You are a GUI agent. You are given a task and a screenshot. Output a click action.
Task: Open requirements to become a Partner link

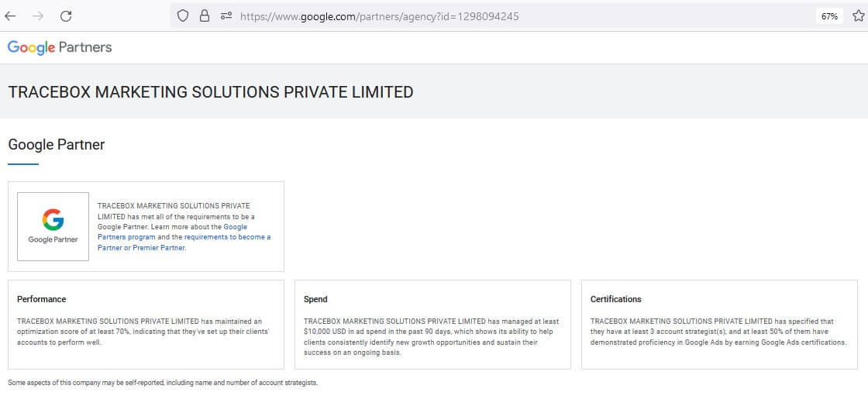227,237
